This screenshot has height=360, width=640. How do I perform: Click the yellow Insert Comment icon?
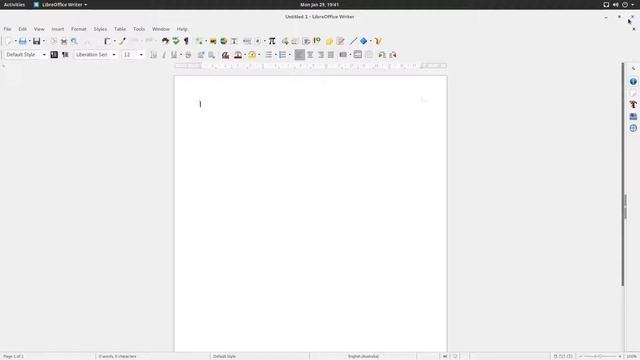[x=329, y=41]
